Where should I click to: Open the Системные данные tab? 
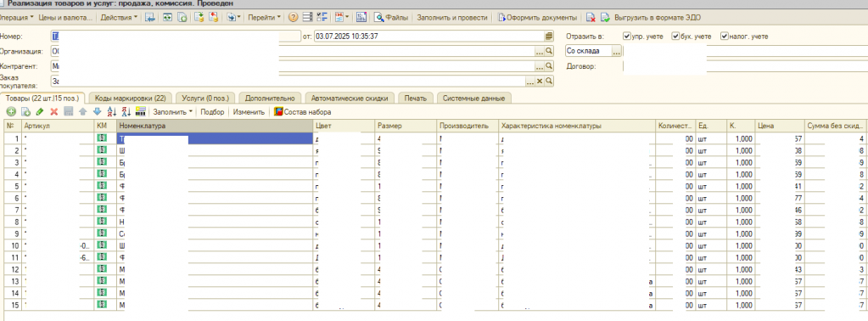(x=474, y=99)
